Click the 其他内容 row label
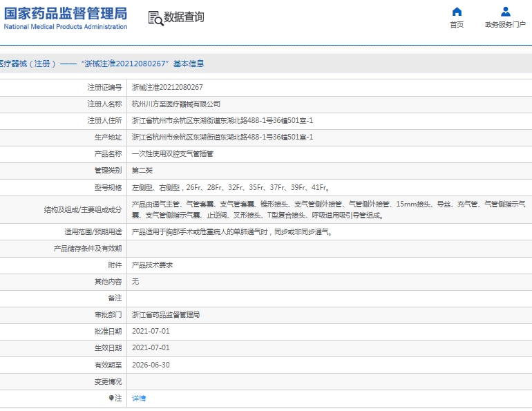 (108, 281)
